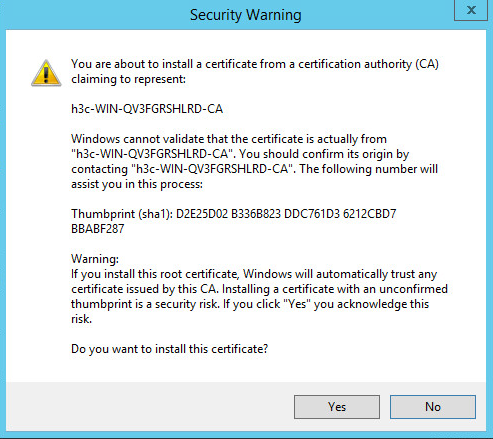Click the line claiming to represent:
The height and width of the screenshot is (439, 493).
tap(128, 79)
